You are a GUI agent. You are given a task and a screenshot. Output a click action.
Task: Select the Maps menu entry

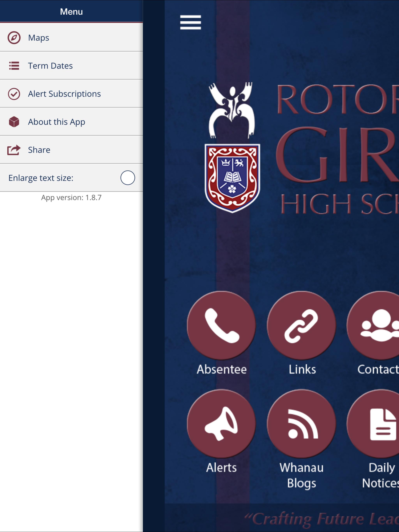click(71, 38)
